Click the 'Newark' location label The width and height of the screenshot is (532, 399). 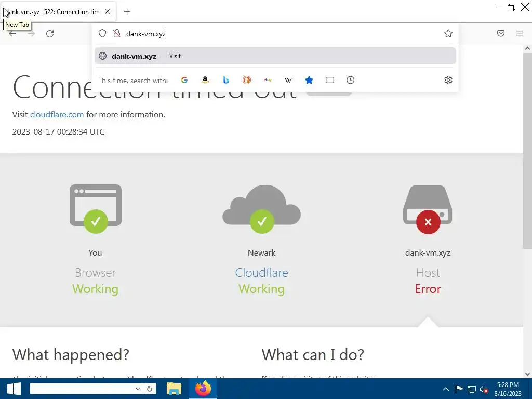click(x=262, y=253)
